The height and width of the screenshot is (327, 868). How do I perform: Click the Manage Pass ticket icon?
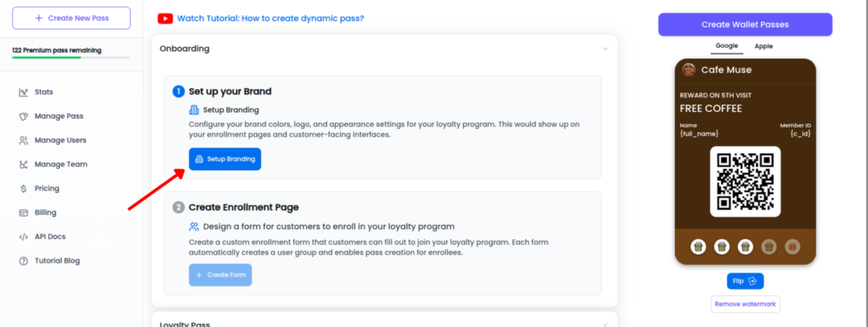[x=24, y=116]
